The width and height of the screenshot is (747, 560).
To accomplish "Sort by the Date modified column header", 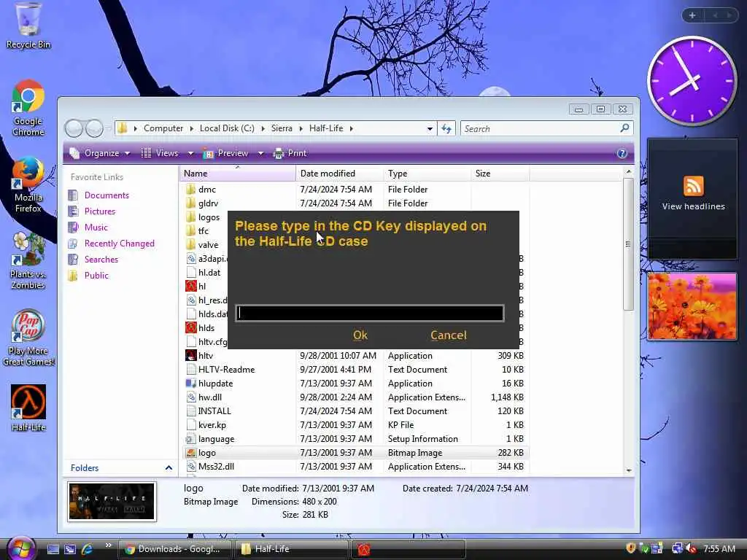I will tap(340, 174).
